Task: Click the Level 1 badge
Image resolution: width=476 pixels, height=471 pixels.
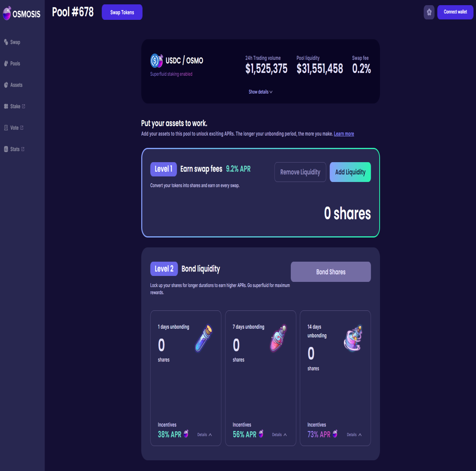Action: pos(163,169)
